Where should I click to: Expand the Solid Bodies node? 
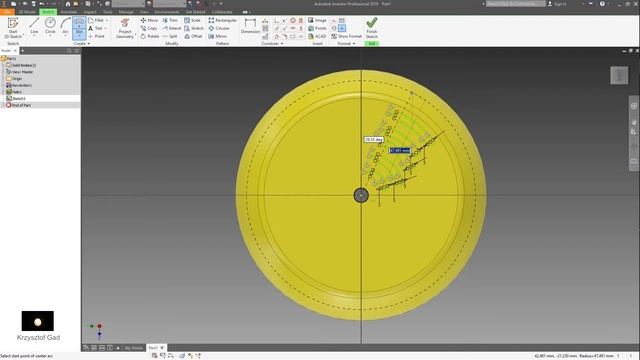(x=3, y=65)
